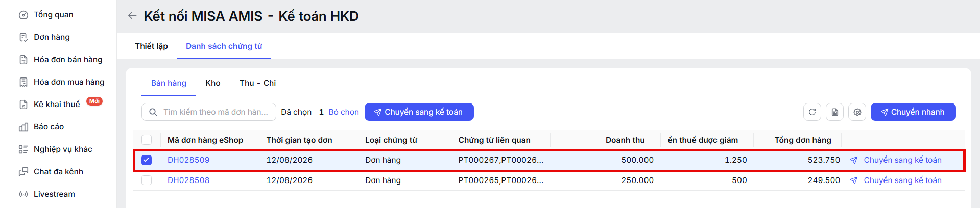Open Chat đa kênh in the sidebar

(x=58, y=172)
